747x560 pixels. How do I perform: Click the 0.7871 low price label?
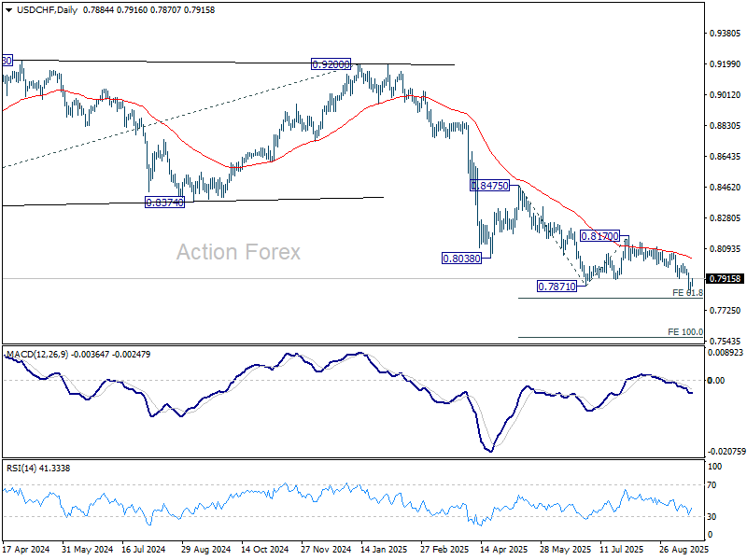557,287
